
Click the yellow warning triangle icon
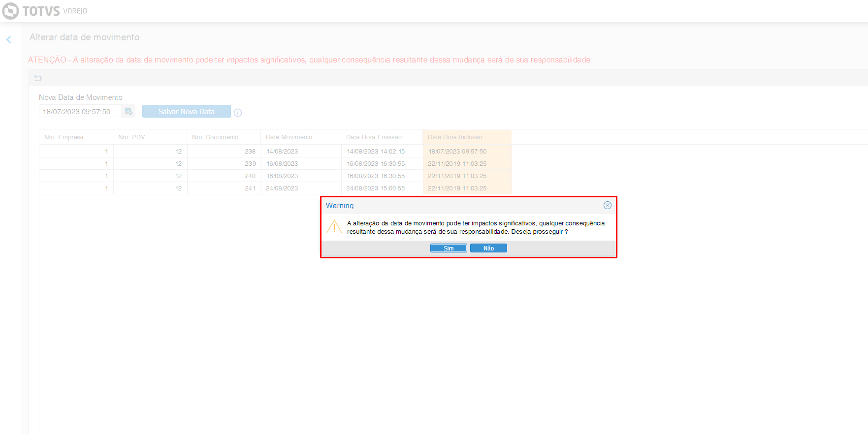point(334,227)
